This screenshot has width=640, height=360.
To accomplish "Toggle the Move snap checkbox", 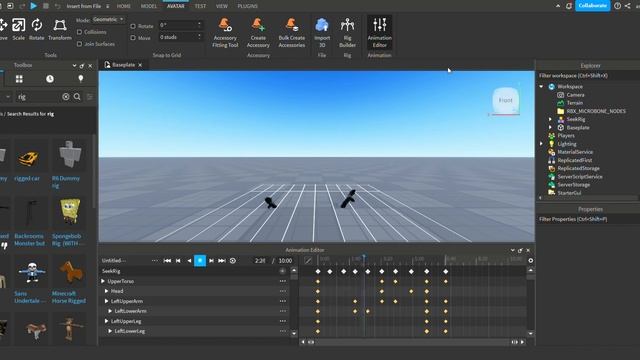I will point(133,38).
